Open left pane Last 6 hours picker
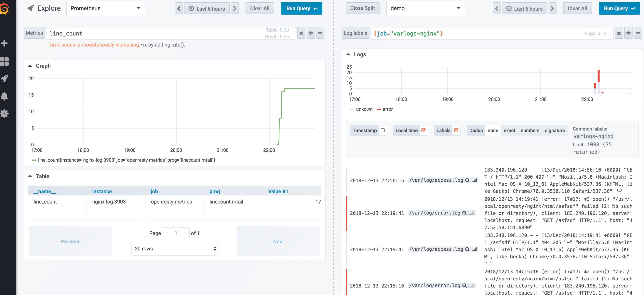 (x=207, y=8)
